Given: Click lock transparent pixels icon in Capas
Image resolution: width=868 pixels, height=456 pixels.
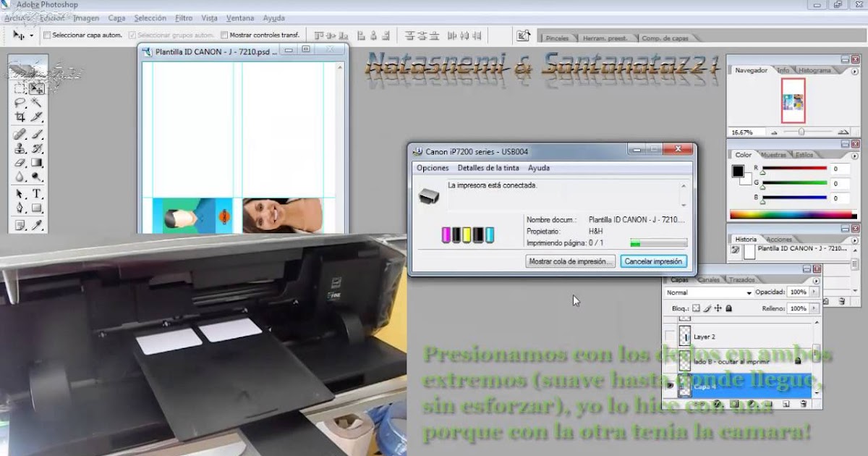Looking at the screenshot, I should tap(696, 308).
